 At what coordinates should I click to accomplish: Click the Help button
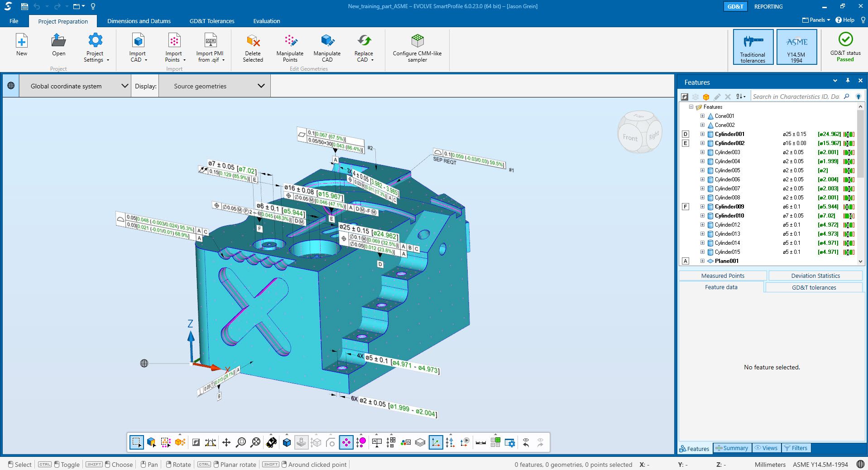pyautogui.click(x=845, y=20)
